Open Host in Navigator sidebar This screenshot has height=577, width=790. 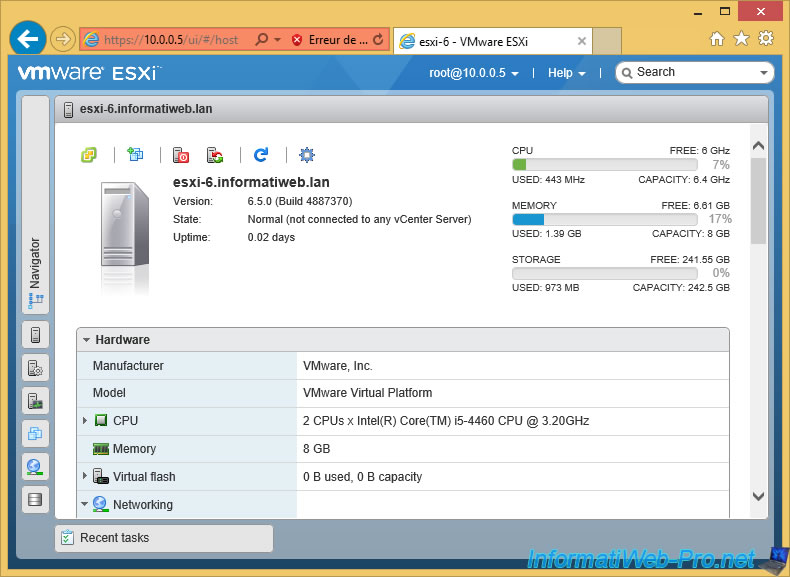point(35,335)
